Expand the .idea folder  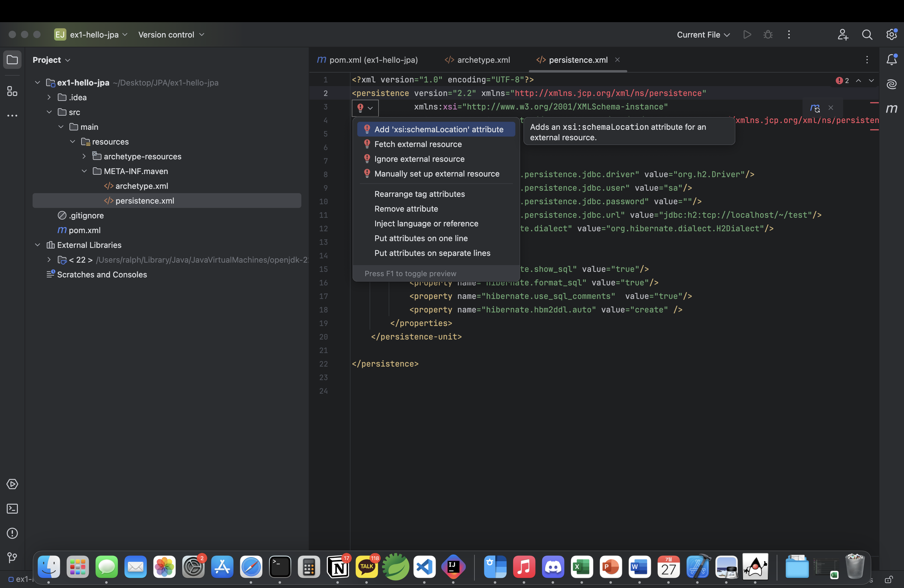tap(49, 97)
